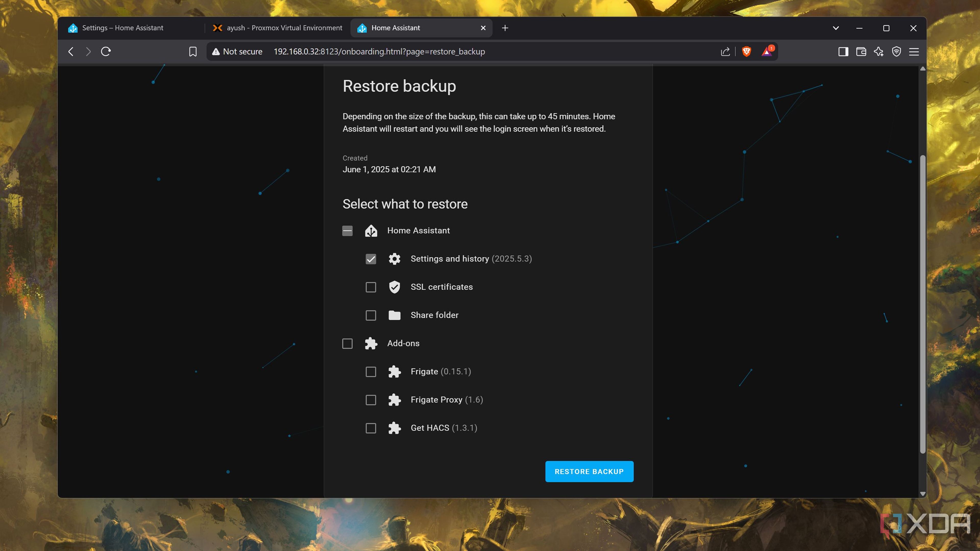Click the folder icon beside Share folder
The width and height of the screenshot is (980, 551).
pos(395,315)
